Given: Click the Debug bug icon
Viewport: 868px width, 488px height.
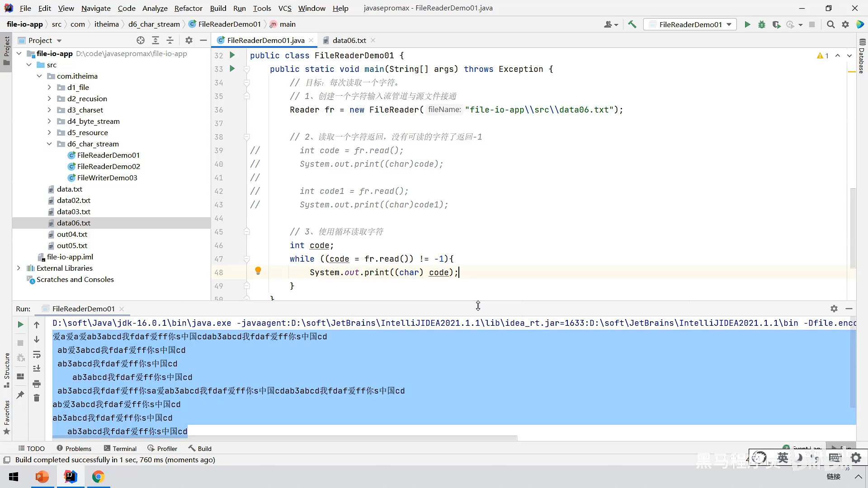Looking at the screenshot, I should (762, 24).
